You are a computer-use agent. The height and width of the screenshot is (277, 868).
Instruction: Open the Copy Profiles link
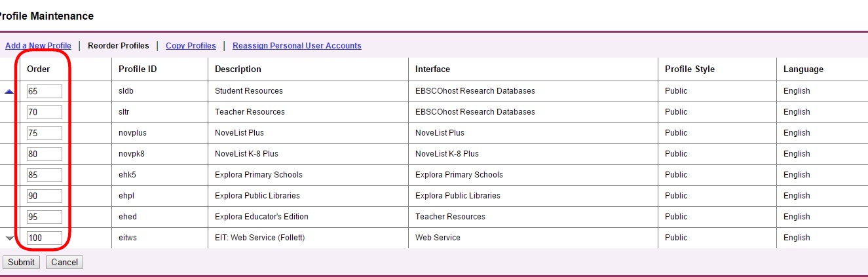point(191,46)
